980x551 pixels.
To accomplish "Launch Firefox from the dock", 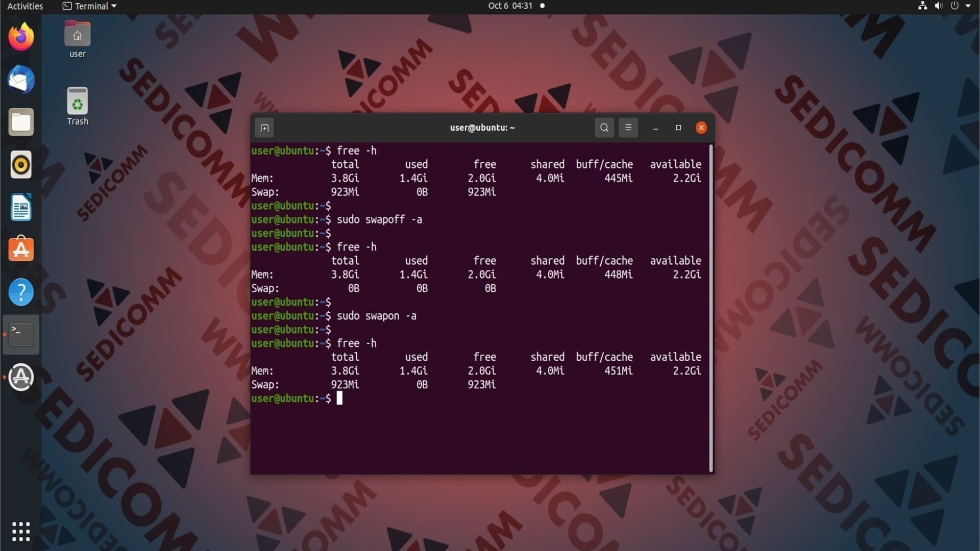I will 21,37.
